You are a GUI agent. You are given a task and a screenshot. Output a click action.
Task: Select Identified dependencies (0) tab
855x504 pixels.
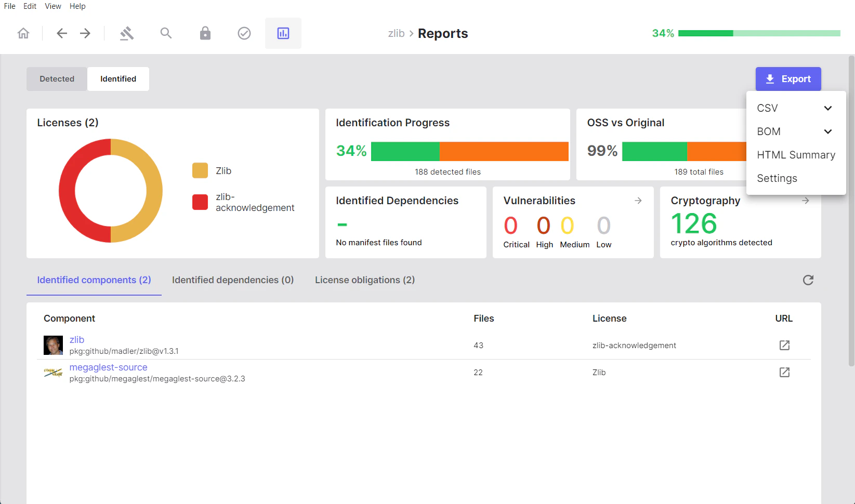pyautogui.click(x=233, y=280)
